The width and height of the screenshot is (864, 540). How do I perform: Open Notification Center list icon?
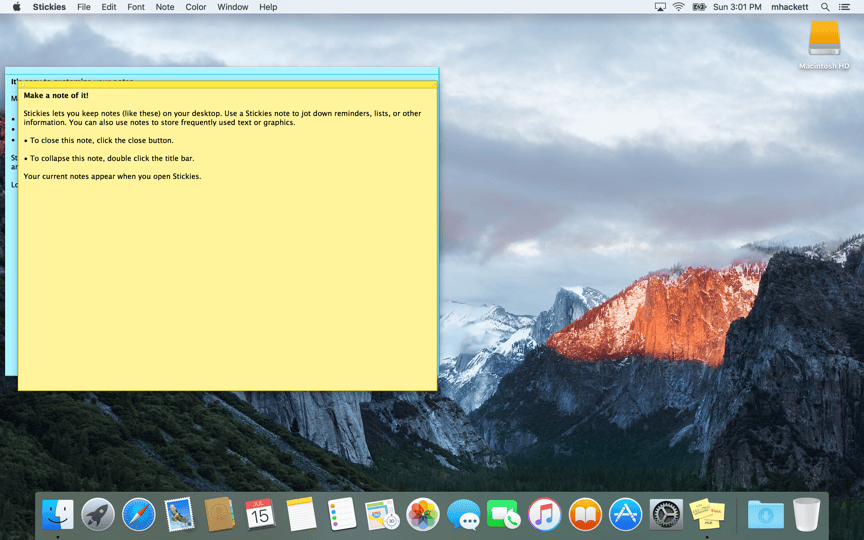844,7
